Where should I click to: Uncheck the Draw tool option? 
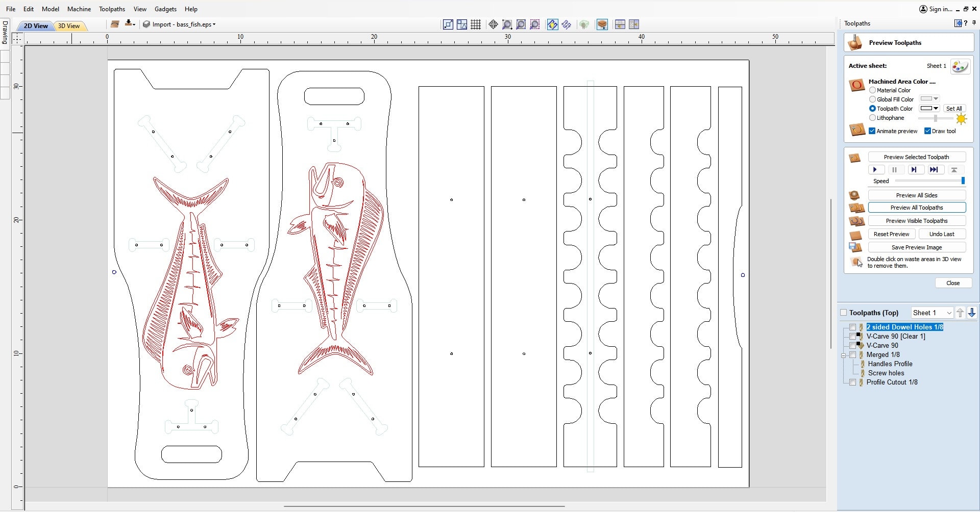928,131
